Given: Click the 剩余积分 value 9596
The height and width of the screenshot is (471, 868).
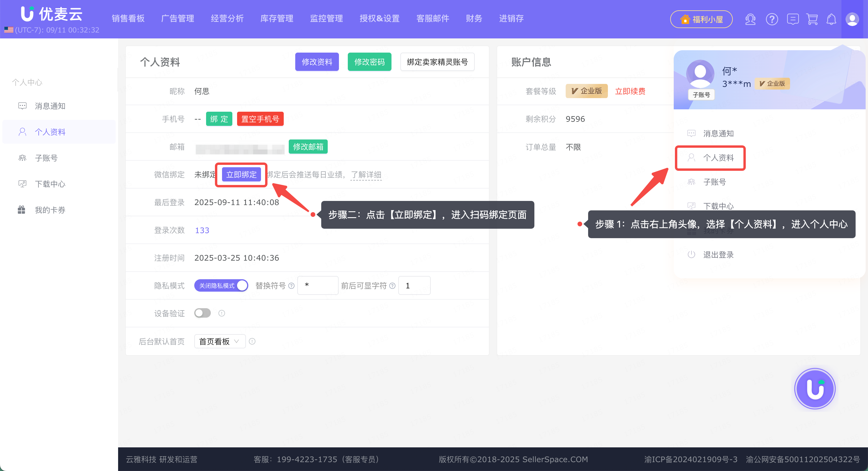Looking at the screenshot, I should point(575,119).
